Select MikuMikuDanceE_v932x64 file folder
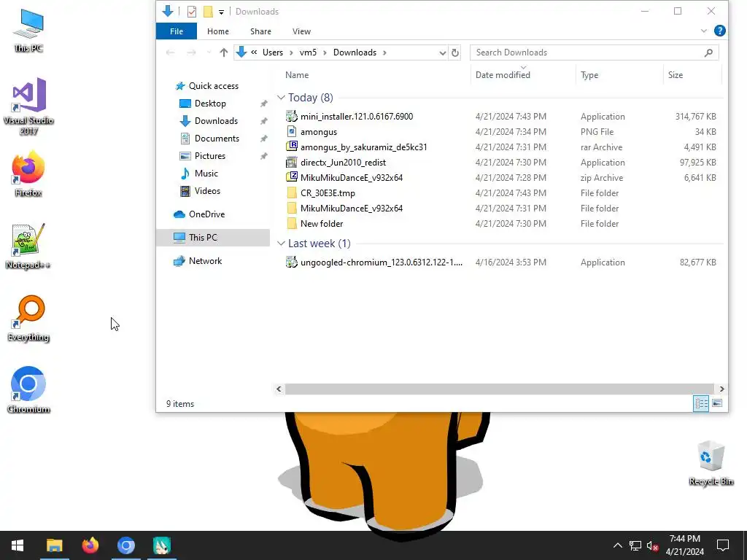This screenshot has height=560, width=747. [351, 208]
